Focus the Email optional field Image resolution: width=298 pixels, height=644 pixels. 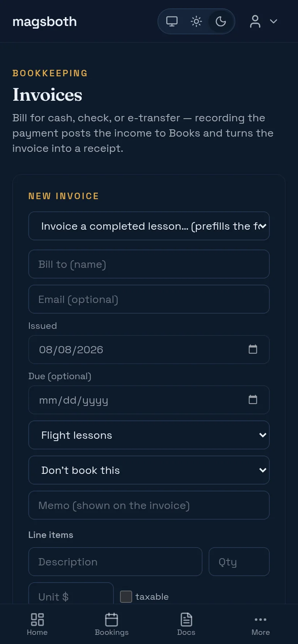[149, 299]
